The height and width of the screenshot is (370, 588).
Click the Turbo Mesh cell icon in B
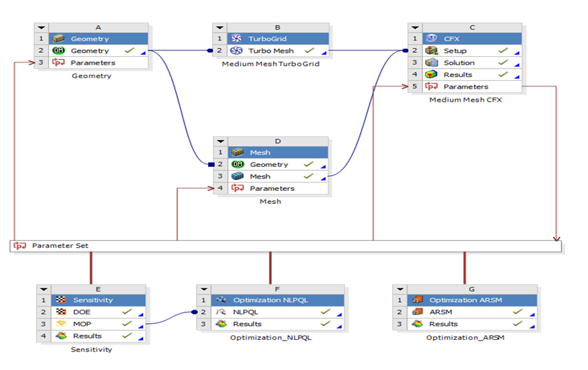coord(236,50)
